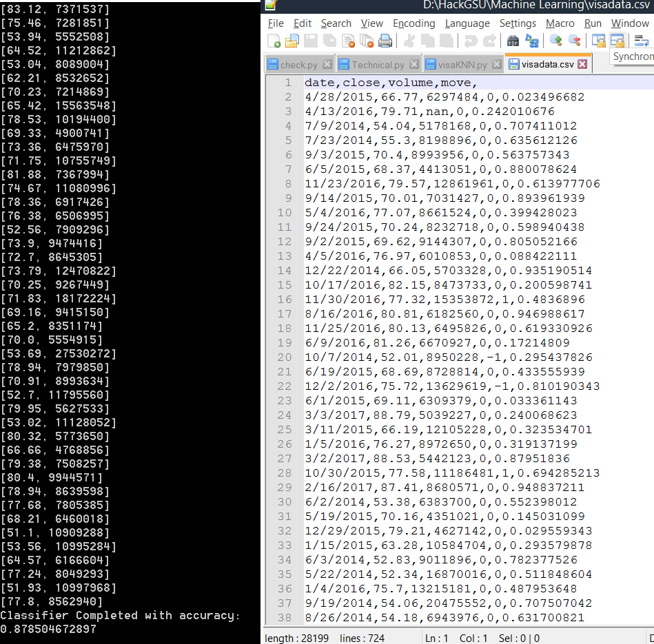Click the 12/2/2016 data row

(x=452, y=386)
